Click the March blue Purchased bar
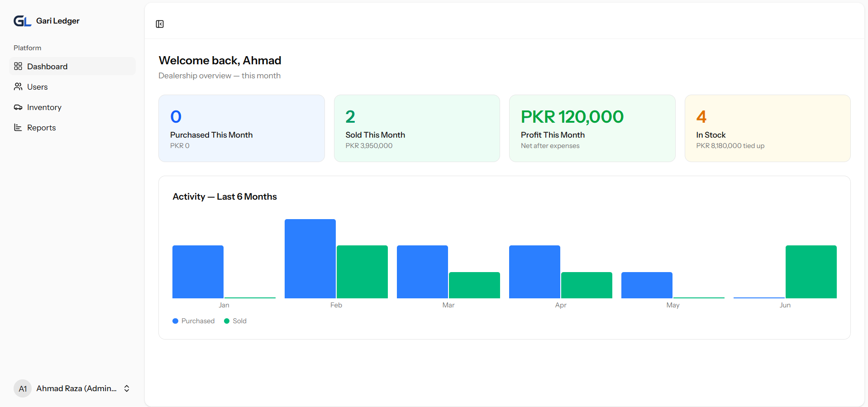This screenshot has height=407, width=868. (422, 272)
